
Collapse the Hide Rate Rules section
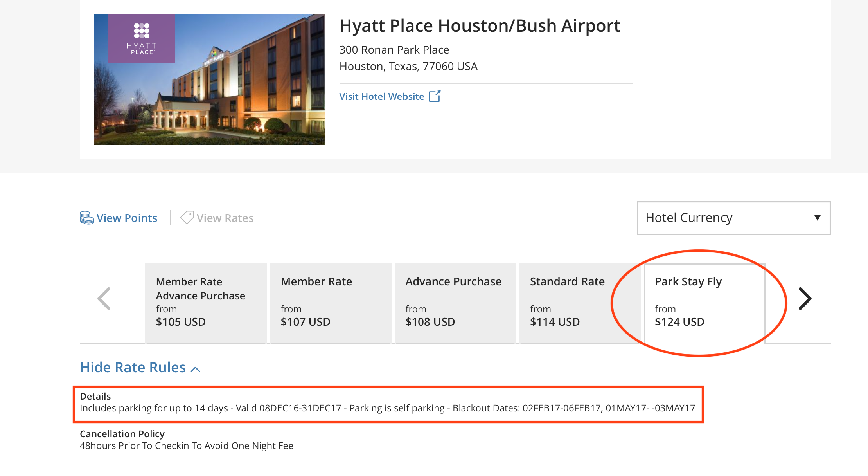[x=133, y=368]
